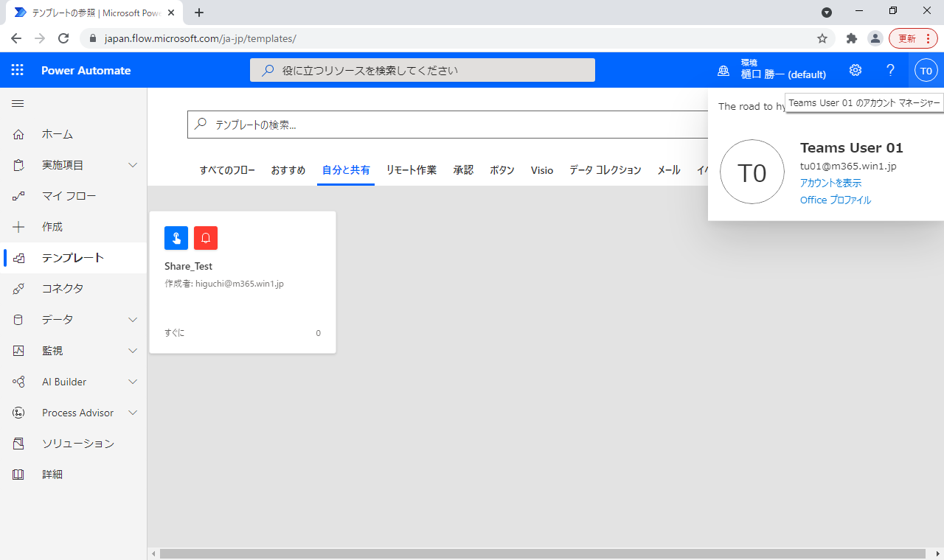This screenshot has width=944, height=560.
Task: Click the Process Advisor icon
Action: click(18, 413)
